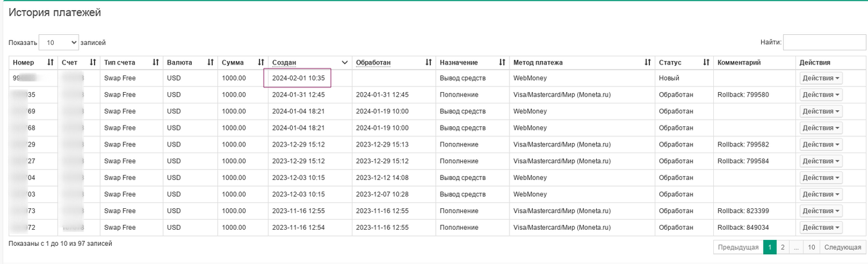Go to the Следующая page
The image size is (868, 264).
(x=842, y=247)
